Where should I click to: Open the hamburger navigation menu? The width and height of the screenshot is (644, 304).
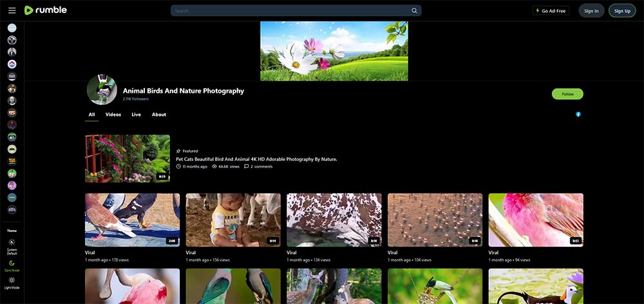click(x=12, y=11)
